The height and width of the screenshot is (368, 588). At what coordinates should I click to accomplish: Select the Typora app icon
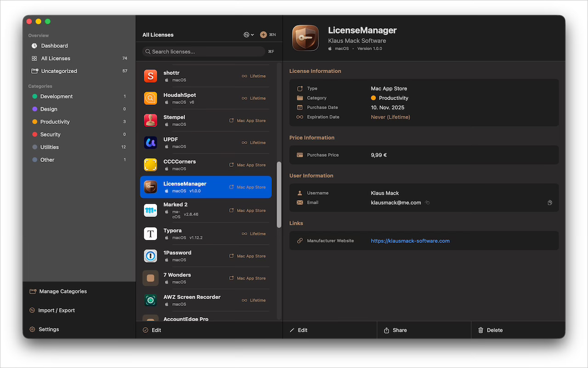pyautogui.click(x=151, y=234)
